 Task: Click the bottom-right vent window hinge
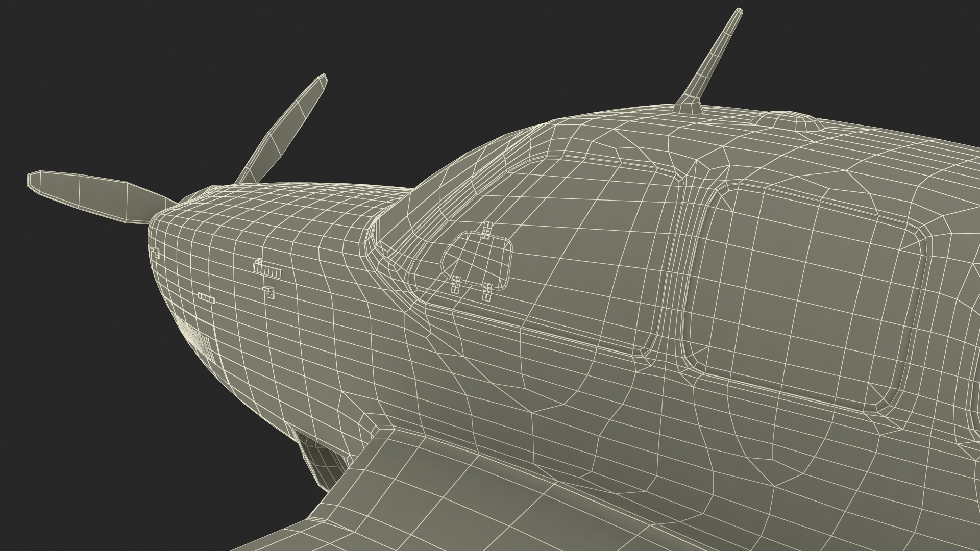[x=487, y=291]
